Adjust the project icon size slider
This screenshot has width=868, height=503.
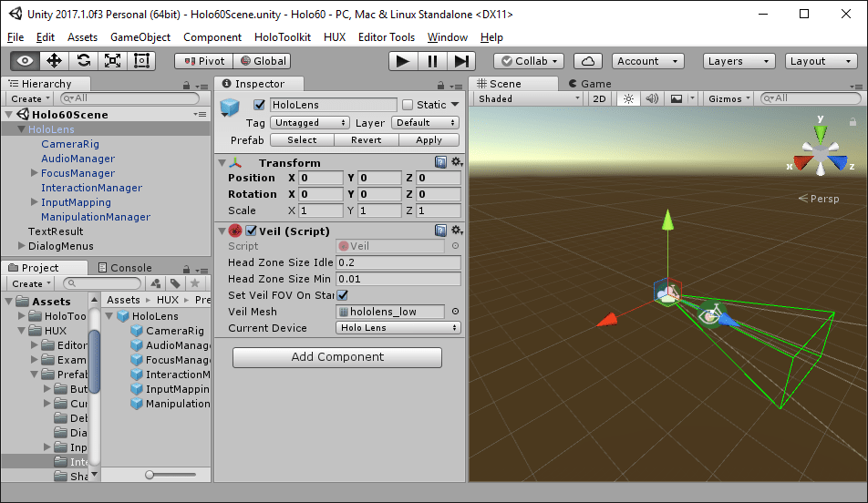pos(150,475)
